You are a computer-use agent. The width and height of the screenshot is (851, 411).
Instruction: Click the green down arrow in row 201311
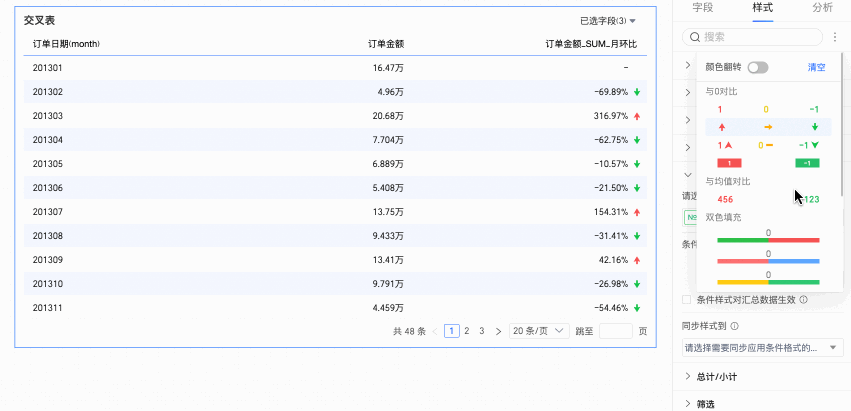pos(637,308)
